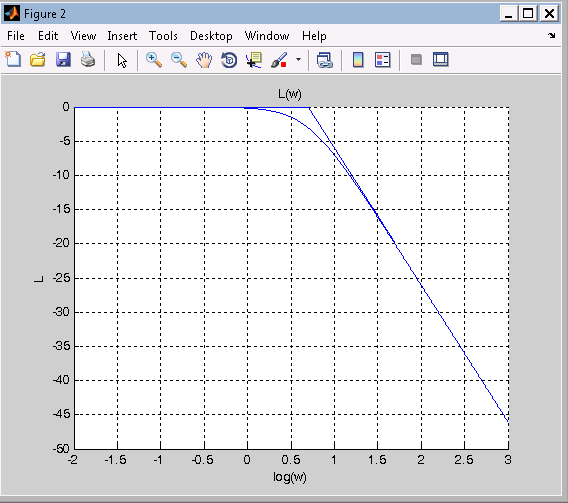This screenshot has width=568, height=503.
Task: Activate the Pan hand tool
Action: [204, 60]
